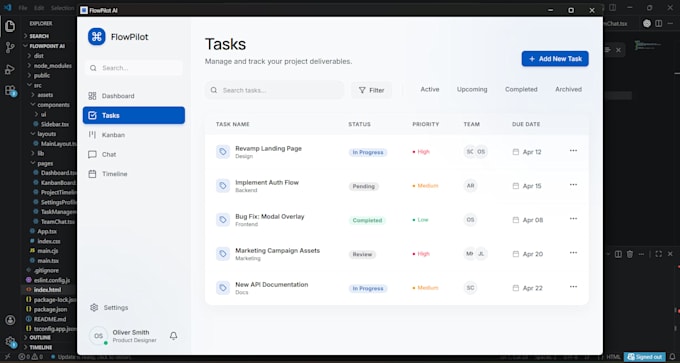Open the Manage gear in VS Code activity bar

click(10, 342)
